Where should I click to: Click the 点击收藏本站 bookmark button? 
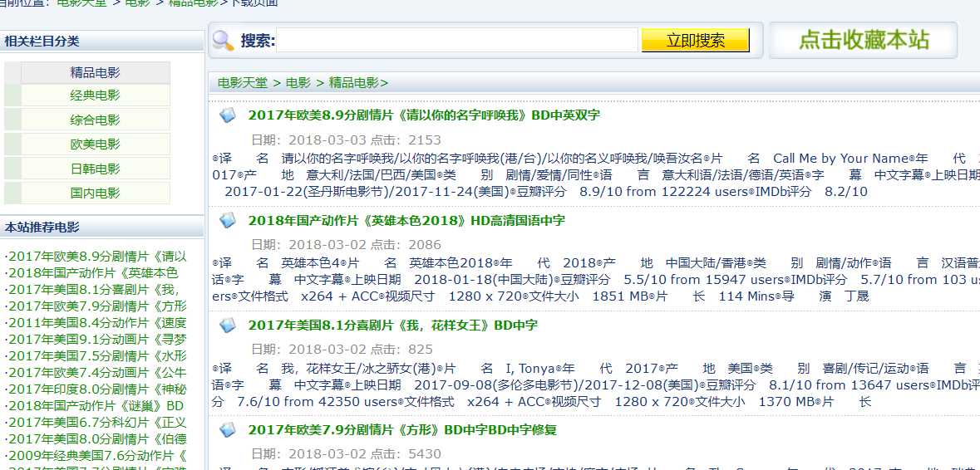pyautogui.click(x=863, y=40)
